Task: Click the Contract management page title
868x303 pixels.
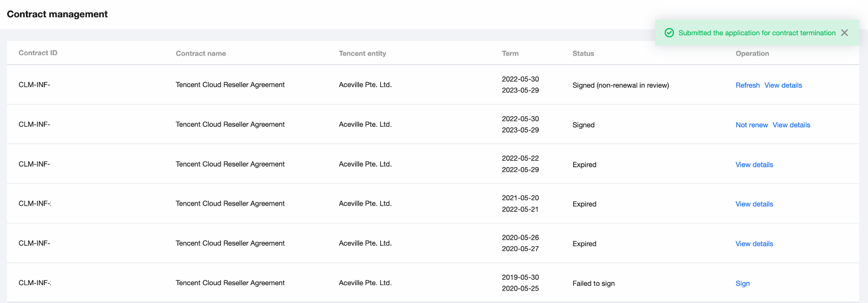Action: click(x=57, y=14)
